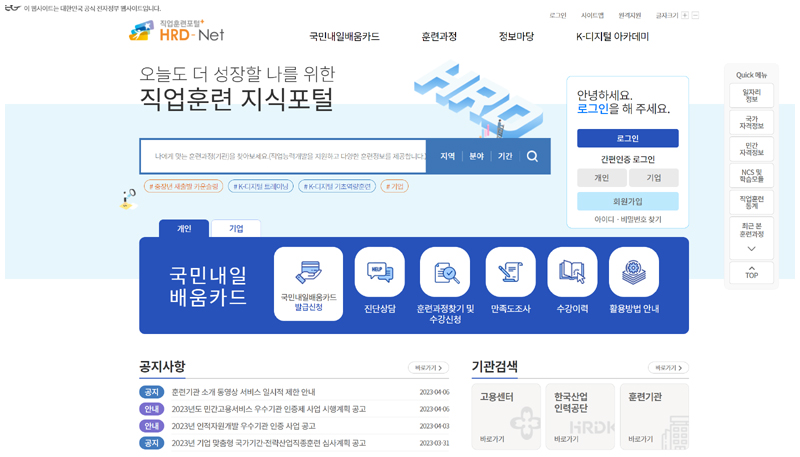Click the HRD-Net logo

(x=177, y=31)
